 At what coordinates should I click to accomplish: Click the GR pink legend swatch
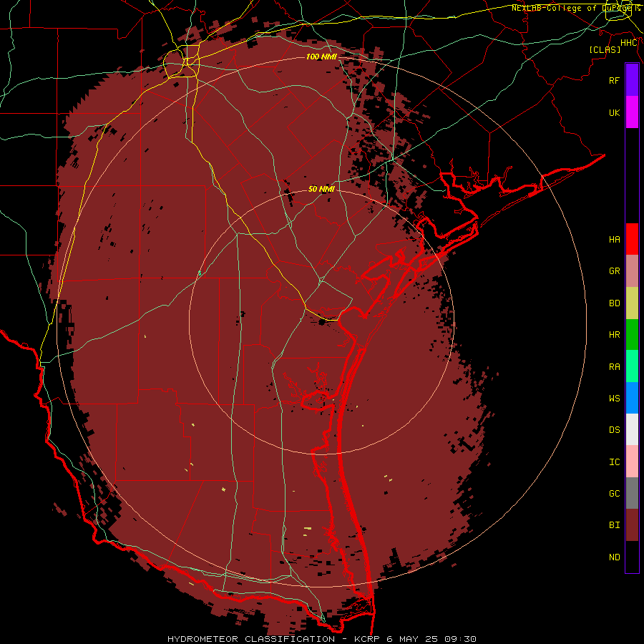632,271
